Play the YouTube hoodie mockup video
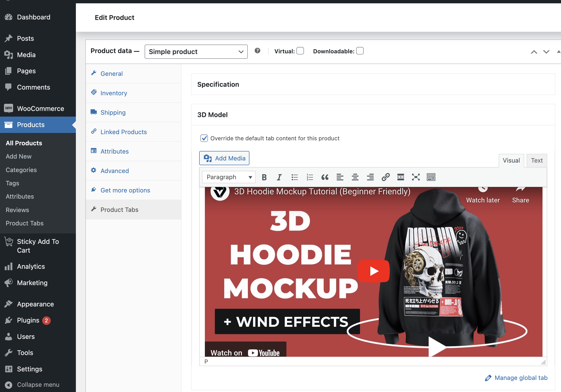Image resolution: width=561 pixels, height=392 pixels. click(x=374, y=271)
